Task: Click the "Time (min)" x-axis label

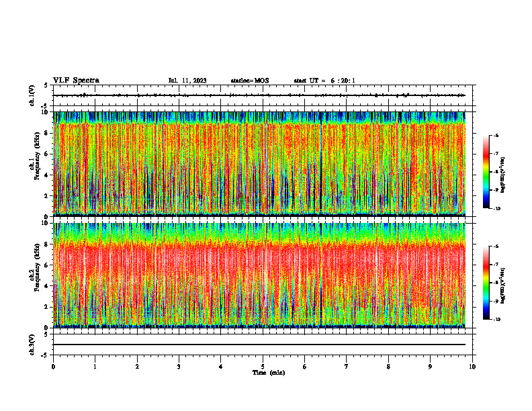Action: pos(269,373)
